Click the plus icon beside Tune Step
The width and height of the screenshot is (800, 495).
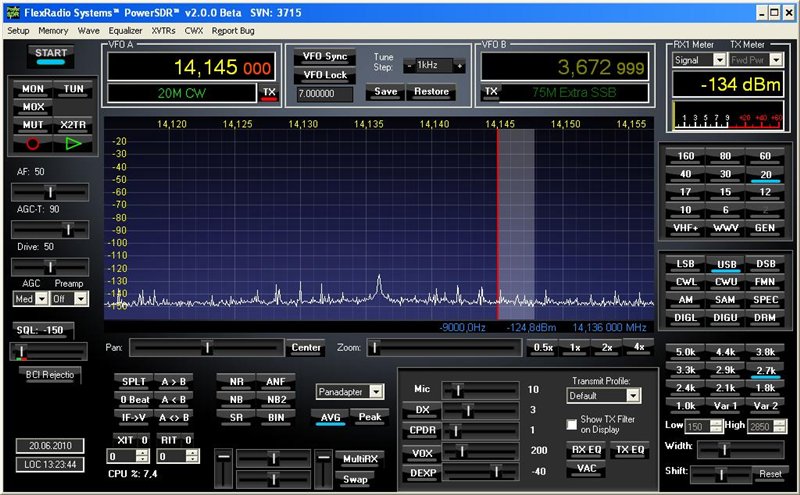pyautogui.click(x=459, y=66)
